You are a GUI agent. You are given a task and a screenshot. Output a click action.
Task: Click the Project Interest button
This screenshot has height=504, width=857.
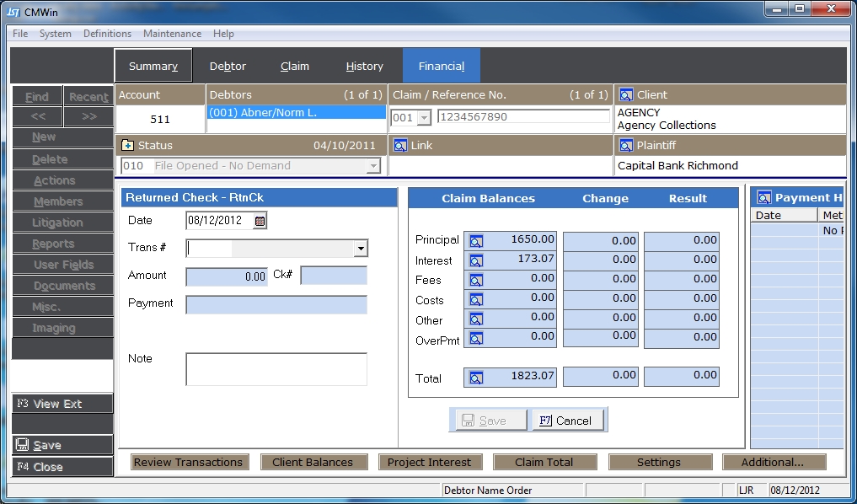(x=429, y=462)
